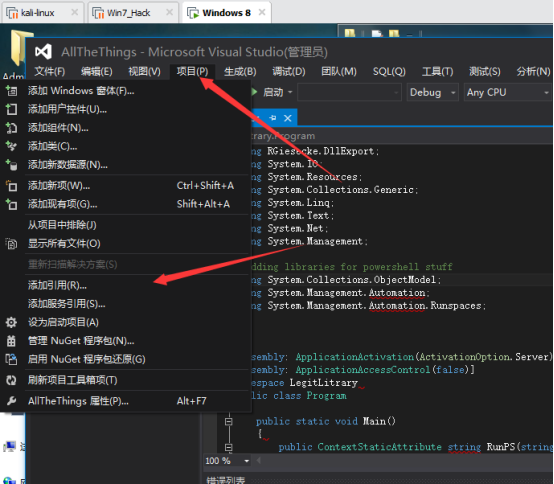Click the AllTheThings Properties wrench icon
Viewport: 554px width, 484px height.
coord(11,401)
